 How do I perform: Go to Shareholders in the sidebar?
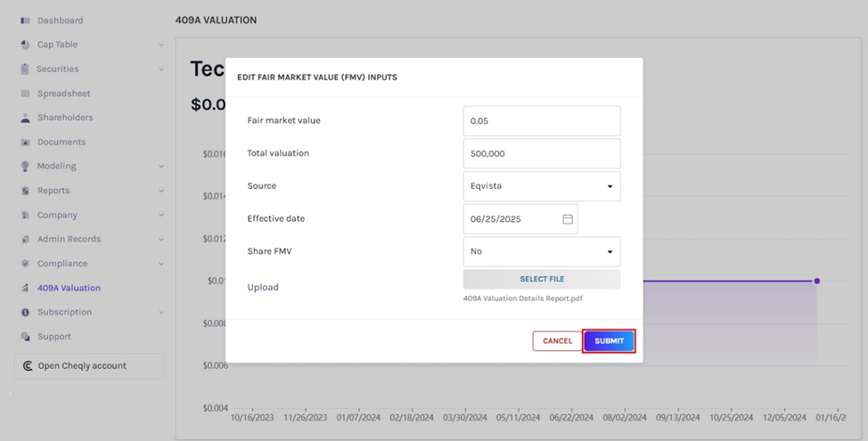pos(65,118)
